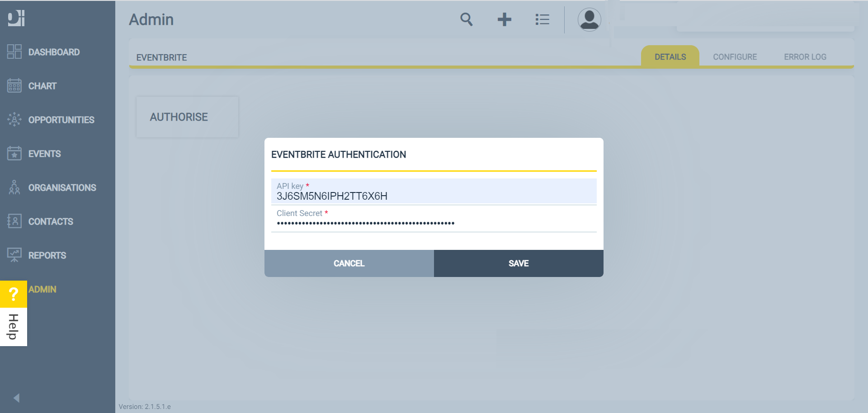Click the Opportunities sidebar icon
This screenshot has height=413, width=868.
[x=14, y=119]
